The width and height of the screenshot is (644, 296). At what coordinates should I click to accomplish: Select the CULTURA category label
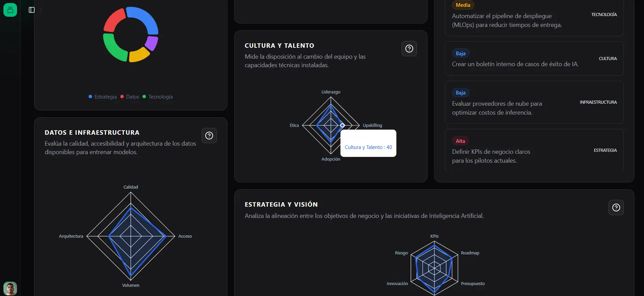point(608,58)
